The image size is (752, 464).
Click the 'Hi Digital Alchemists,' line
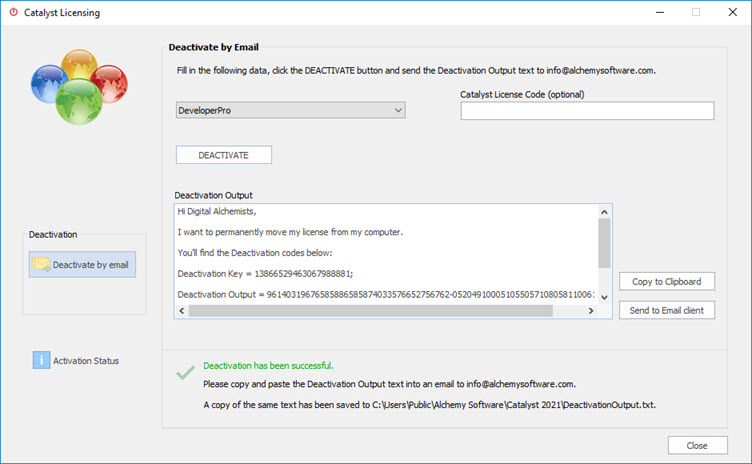pos(217,211)
